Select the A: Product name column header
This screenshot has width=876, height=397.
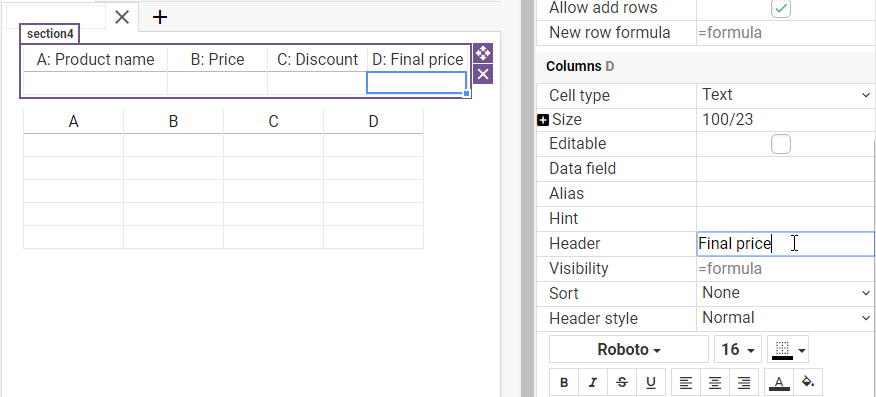coord(96,59)
